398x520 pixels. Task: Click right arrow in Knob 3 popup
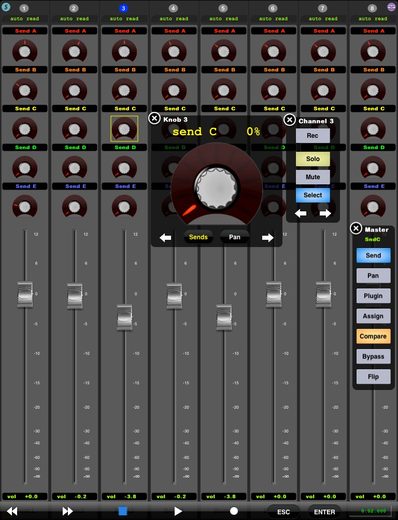click(267, 237)
